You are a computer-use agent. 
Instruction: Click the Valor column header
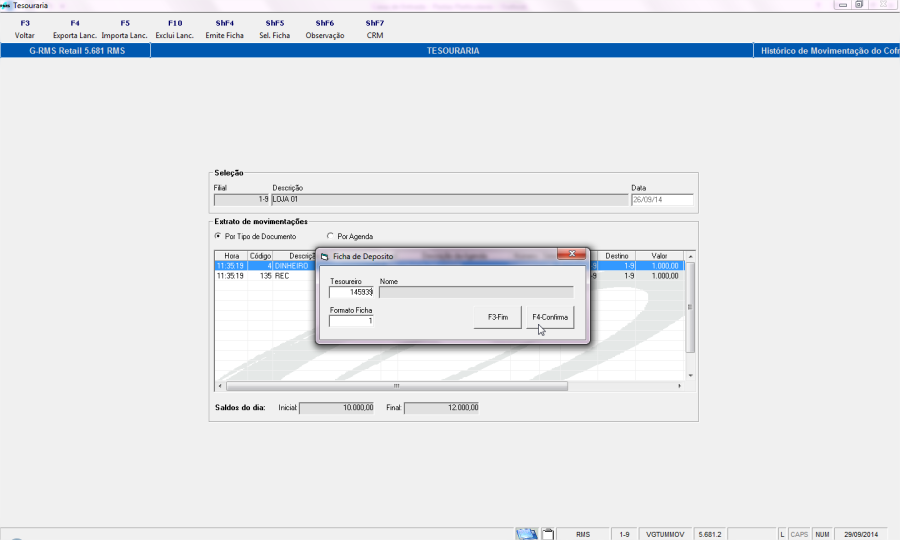[660, 256]
